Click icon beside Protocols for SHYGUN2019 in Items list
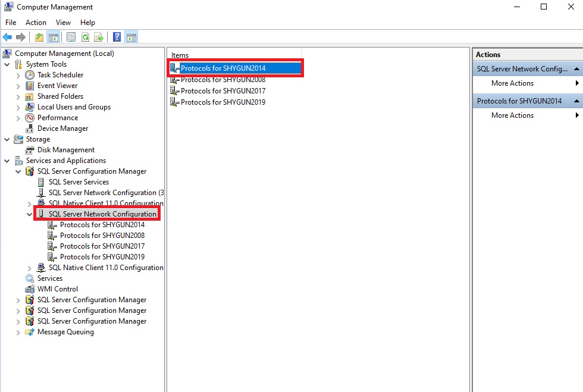 [174, 102]
